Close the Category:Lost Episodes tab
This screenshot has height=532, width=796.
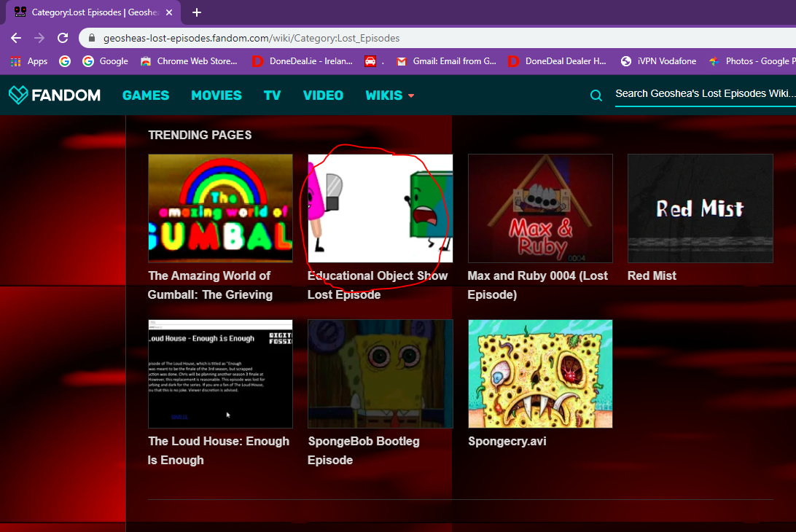[169, 12]
